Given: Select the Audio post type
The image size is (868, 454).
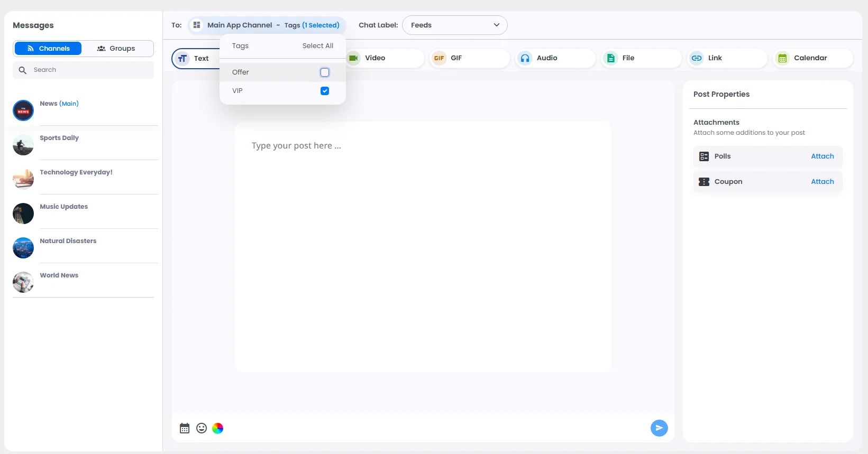Looking at the screenshot, I should pyautogui.click(x=555, y=58).
